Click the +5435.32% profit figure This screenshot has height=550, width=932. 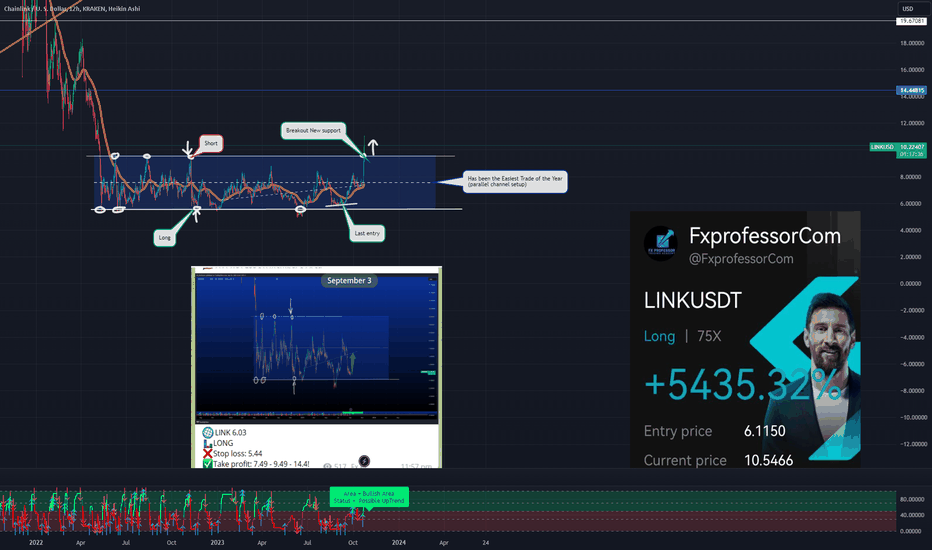pos(743,385)
